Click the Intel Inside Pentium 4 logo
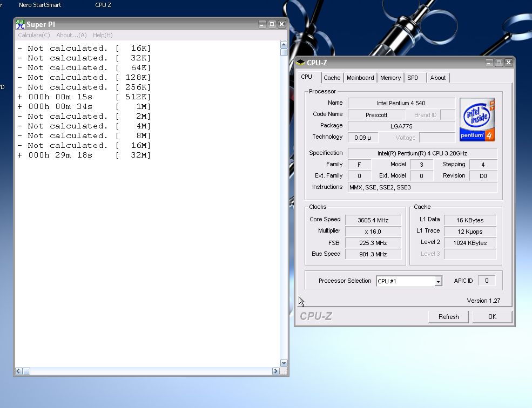 pyautogui.click(x=477, y=120)
